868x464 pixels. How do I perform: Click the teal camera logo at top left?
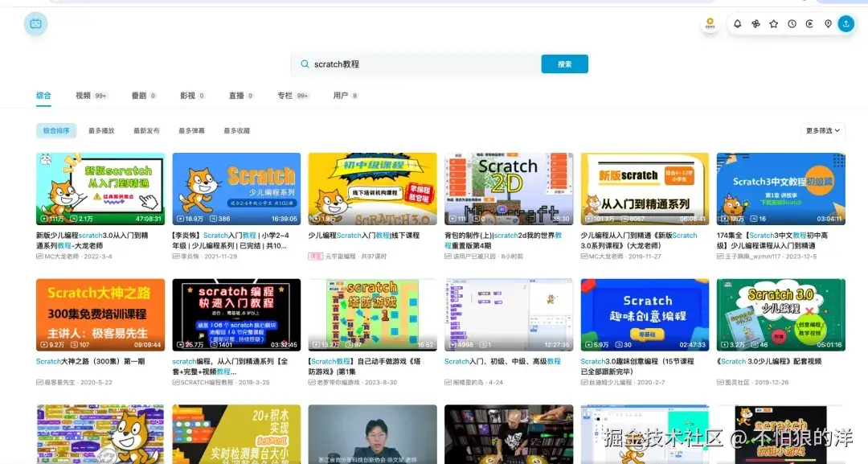tap(35, 24)
